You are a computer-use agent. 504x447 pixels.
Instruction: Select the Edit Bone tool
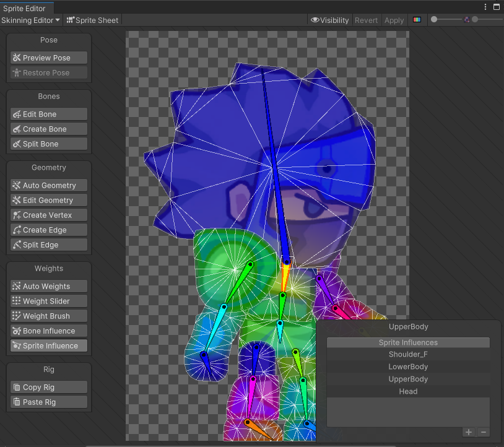coord(49,114)
